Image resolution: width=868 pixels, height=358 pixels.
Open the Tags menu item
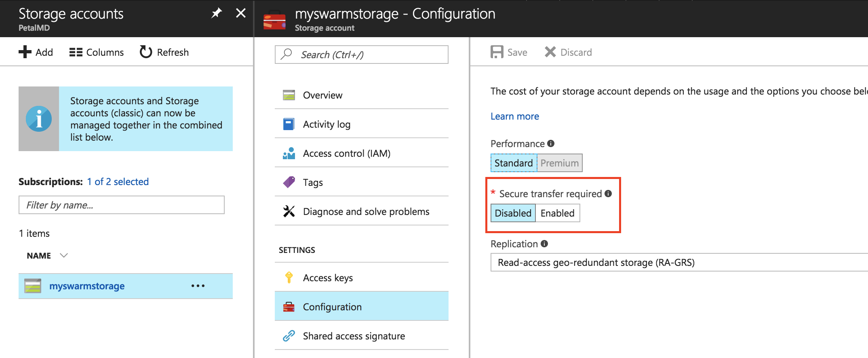[x=362, y=182]
